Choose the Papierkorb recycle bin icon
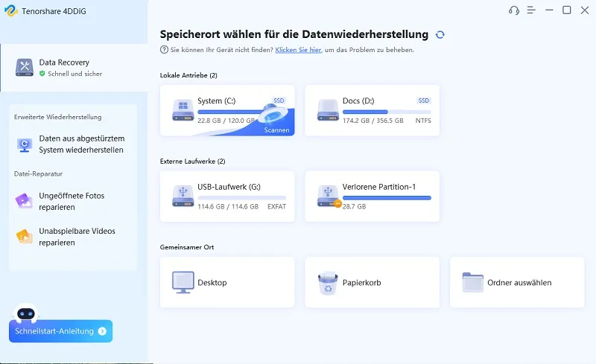The image size is (596, 364). click(327, 282)
